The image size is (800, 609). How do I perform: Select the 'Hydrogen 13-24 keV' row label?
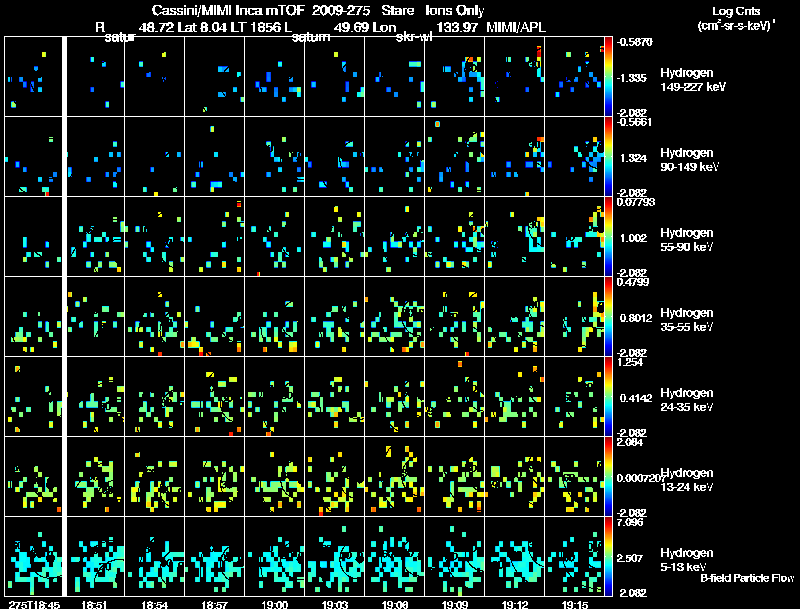(x=687, y=480)
